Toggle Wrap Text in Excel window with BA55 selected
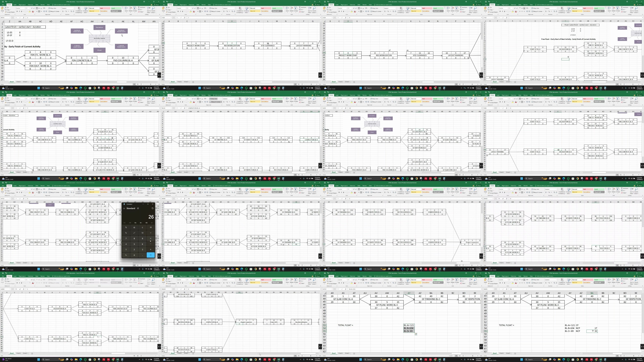 tap(535, 280)
